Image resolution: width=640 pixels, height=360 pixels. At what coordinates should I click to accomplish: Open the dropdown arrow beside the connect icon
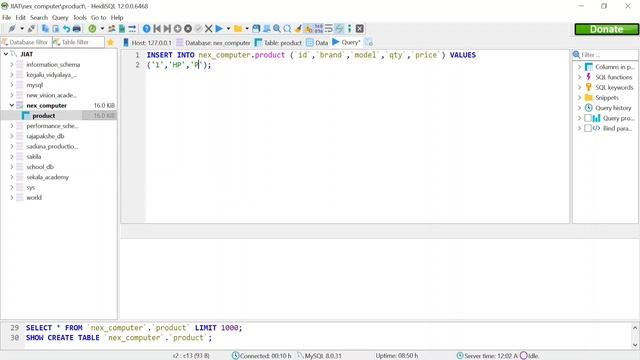(22, 29)
